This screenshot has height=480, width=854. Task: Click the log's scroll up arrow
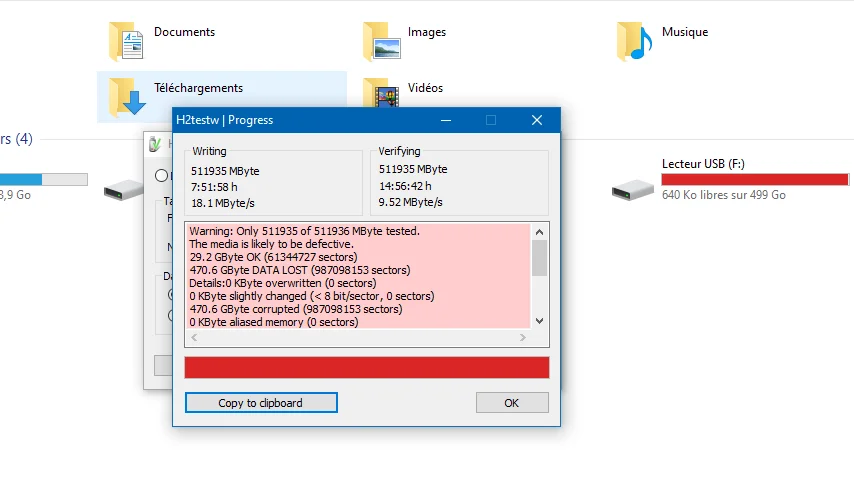click(x=539, y=232)
